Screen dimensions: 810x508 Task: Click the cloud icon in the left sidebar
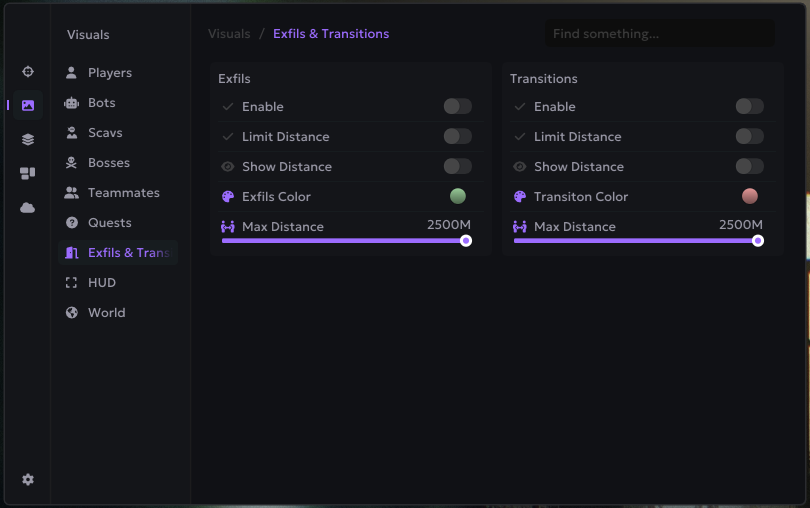(28, 207)
